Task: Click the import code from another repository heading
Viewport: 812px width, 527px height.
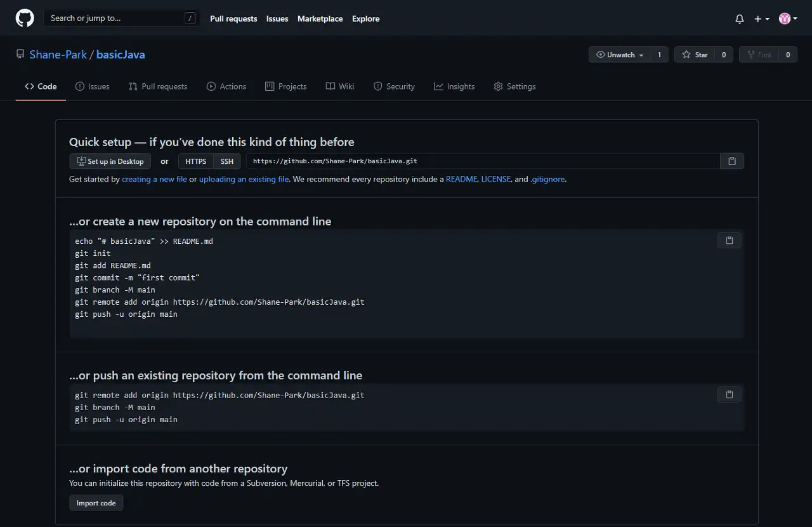Action: click(x=178, y=469)
